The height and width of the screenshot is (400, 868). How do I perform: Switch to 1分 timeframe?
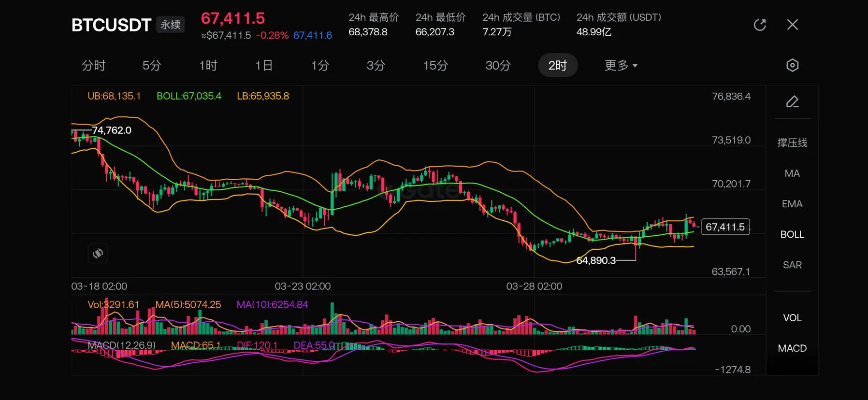click(x=320, y=65)
